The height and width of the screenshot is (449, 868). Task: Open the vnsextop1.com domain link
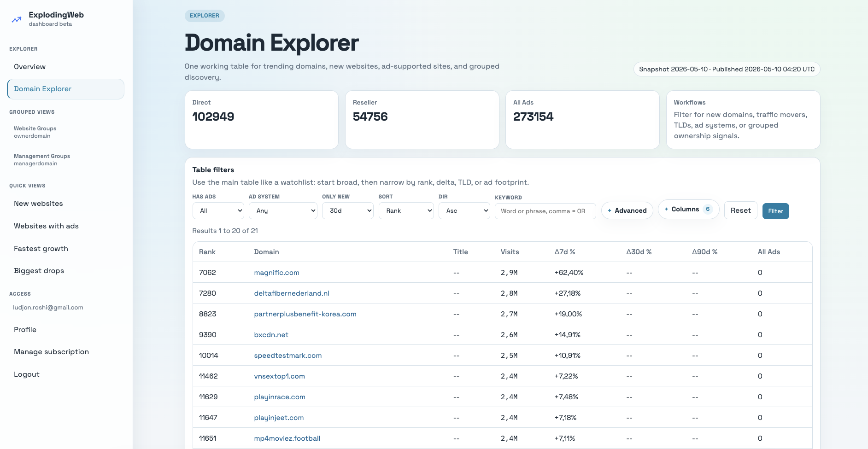(279, 376)
